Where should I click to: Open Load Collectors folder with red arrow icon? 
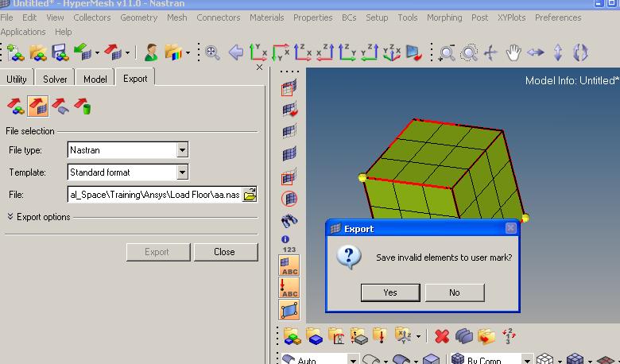point(380,336)
